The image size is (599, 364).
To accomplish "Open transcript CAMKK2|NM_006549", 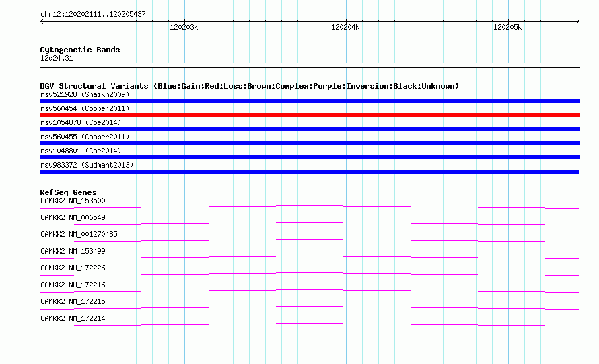I will pyautogui.click(x=73, y=218).
